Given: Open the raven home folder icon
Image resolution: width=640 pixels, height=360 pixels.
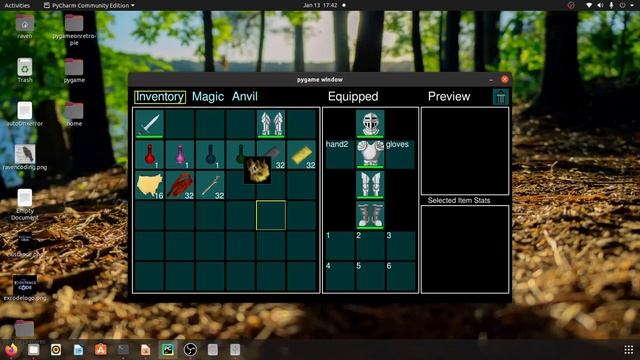Looking at the screenshot, I should pos(25,27).
